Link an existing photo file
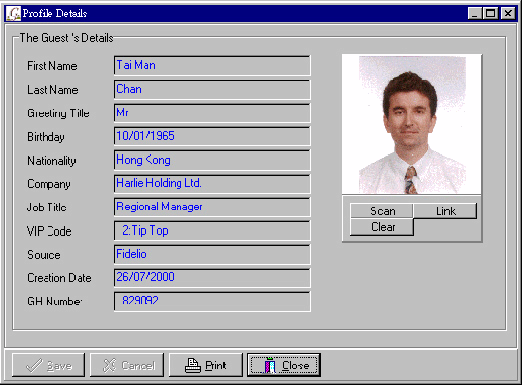522x385 pixels. [445, 211]
